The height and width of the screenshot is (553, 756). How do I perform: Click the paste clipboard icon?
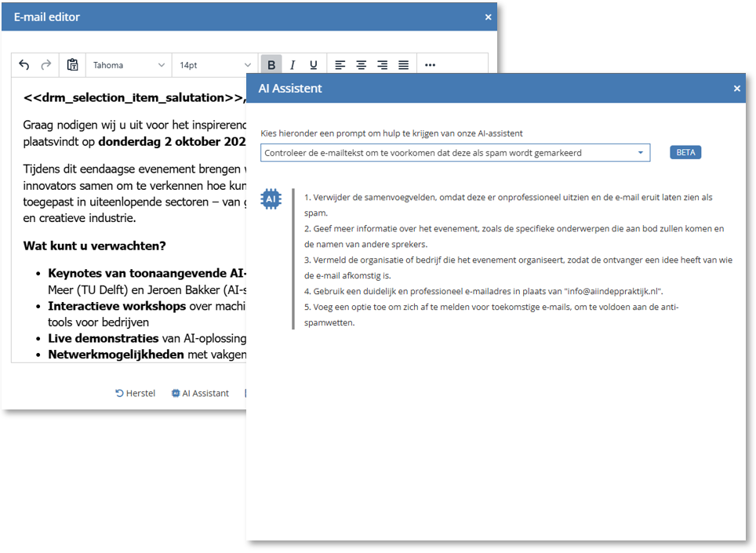click(72, 65)
